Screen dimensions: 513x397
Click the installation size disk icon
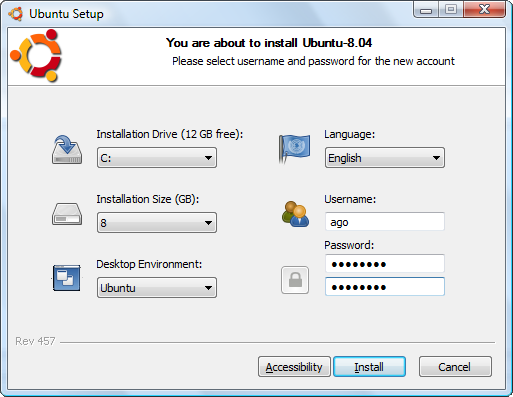coord(67,214)
